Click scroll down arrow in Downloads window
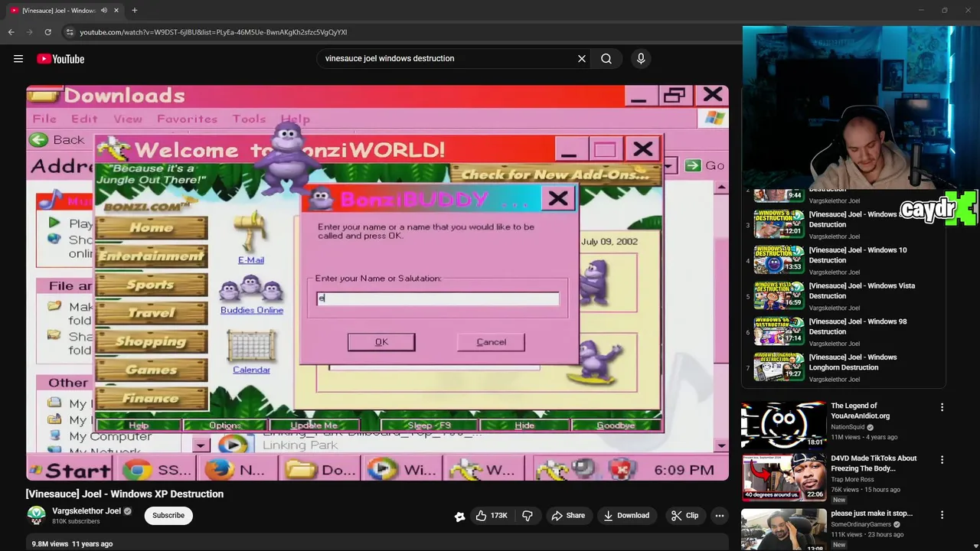980x551 pixels. (x=721, y=445)
